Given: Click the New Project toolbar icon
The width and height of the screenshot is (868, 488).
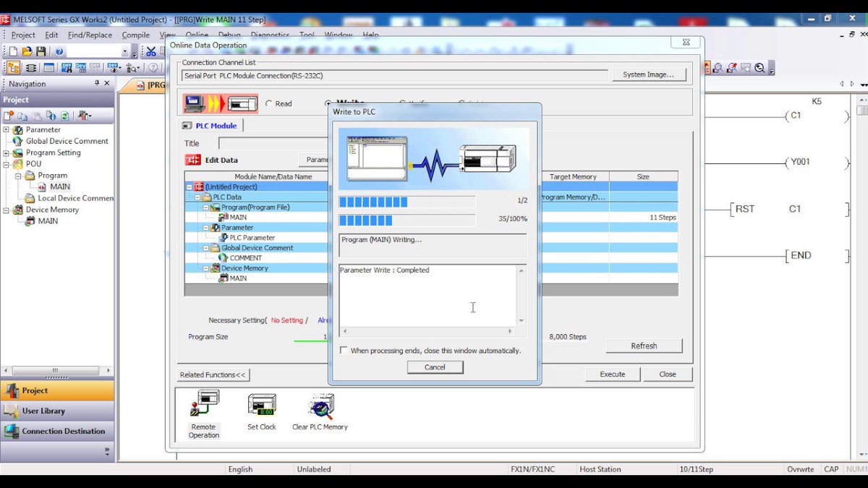Looking at the screenshot, I should 12,51.
